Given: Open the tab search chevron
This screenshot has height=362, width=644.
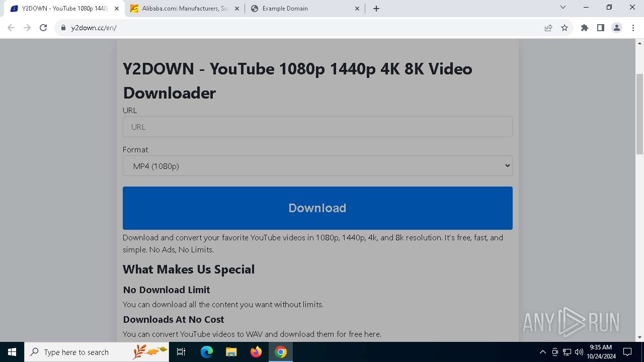Looking at the screenshot, I should coord(563,8).
